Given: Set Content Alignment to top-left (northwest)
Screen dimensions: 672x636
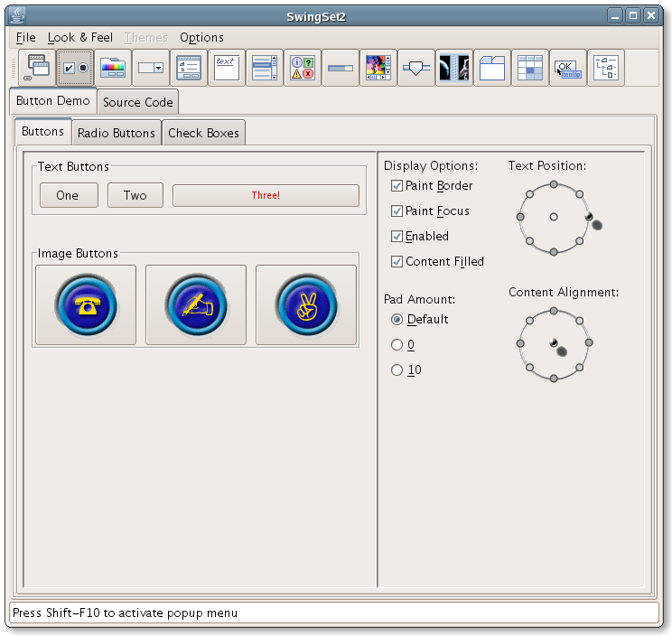Looking at the screenshot, I should [x=529, y=321].
